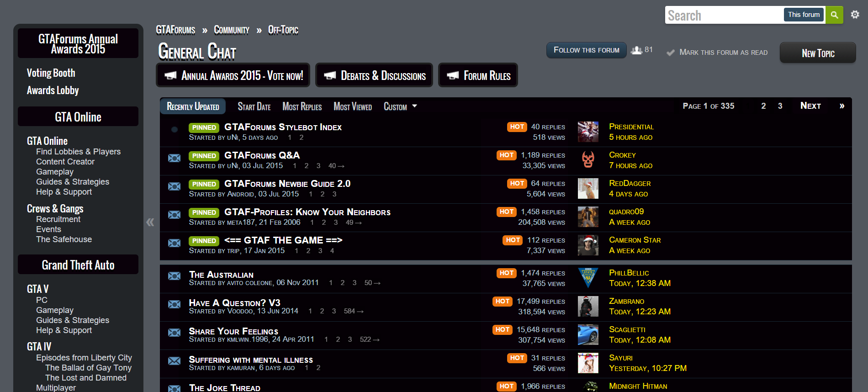Click Follow this forum button
Screen dimensions: 868x392
587,50
